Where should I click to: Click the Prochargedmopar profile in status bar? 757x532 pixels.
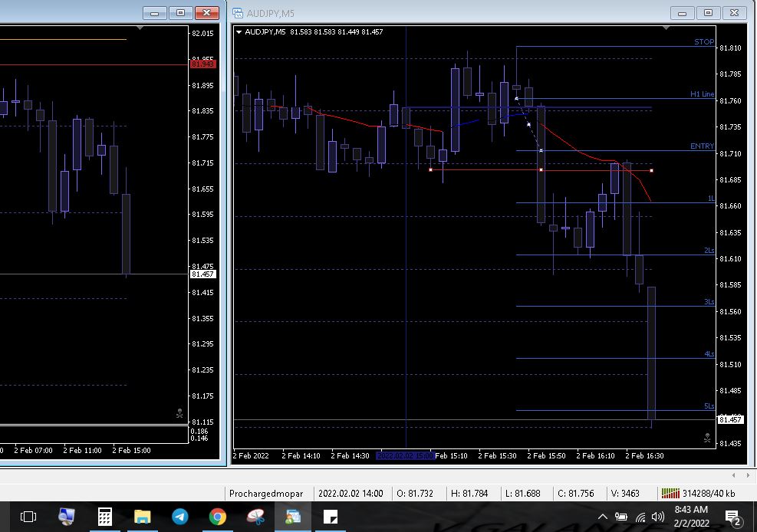[x=266, y=494]
